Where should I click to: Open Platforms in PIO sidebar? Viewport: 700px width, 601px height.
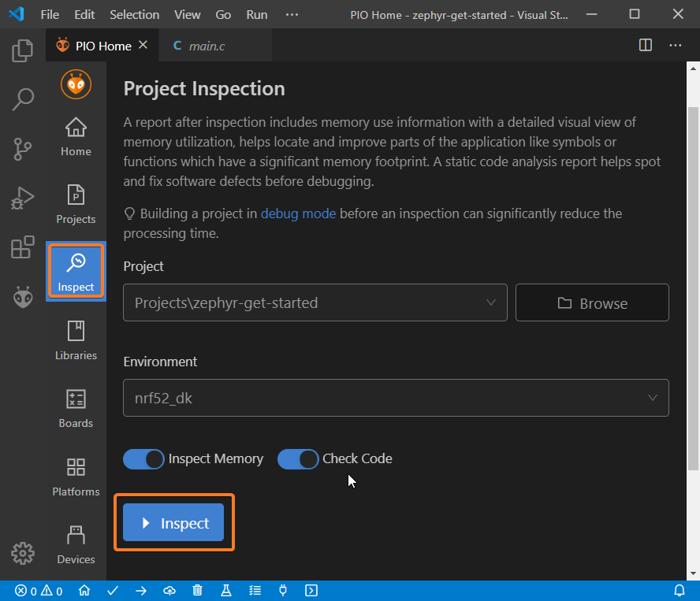click(76, 477)
